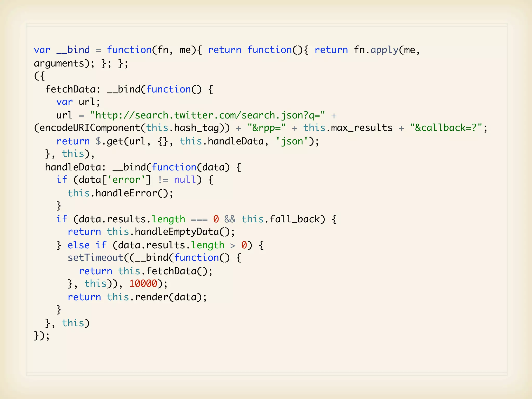The width and height of the screenshot is (532, 399).
Task: Click the "&callback=?" string literal
Action: coord(446,128)
